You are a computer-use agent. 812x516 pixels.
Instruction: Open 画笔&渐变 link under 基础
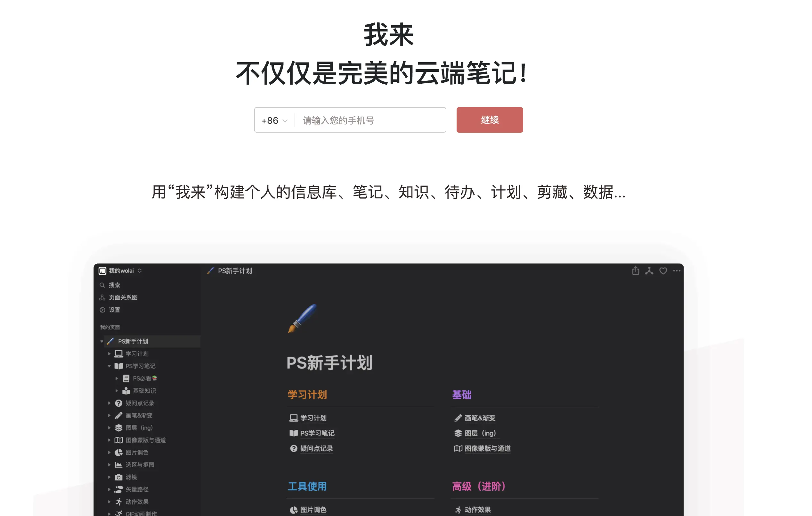(x=480, y=418)
